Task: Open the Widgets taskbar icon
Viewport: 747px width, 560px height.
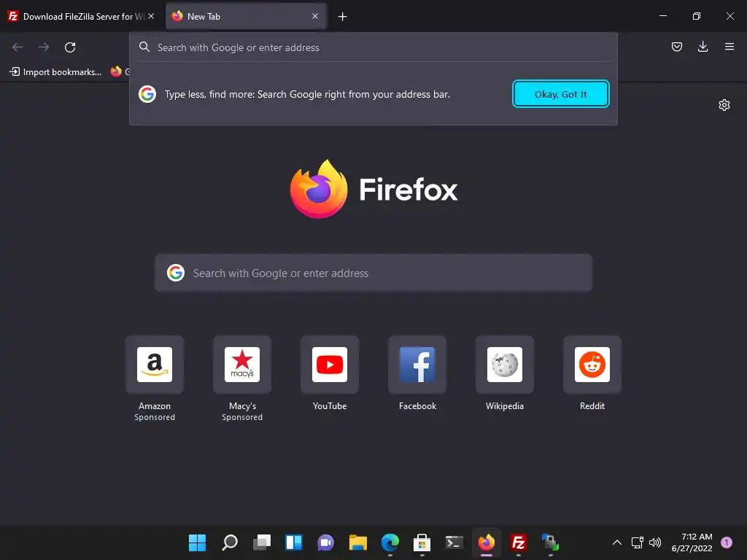Action: pos(293,542)
